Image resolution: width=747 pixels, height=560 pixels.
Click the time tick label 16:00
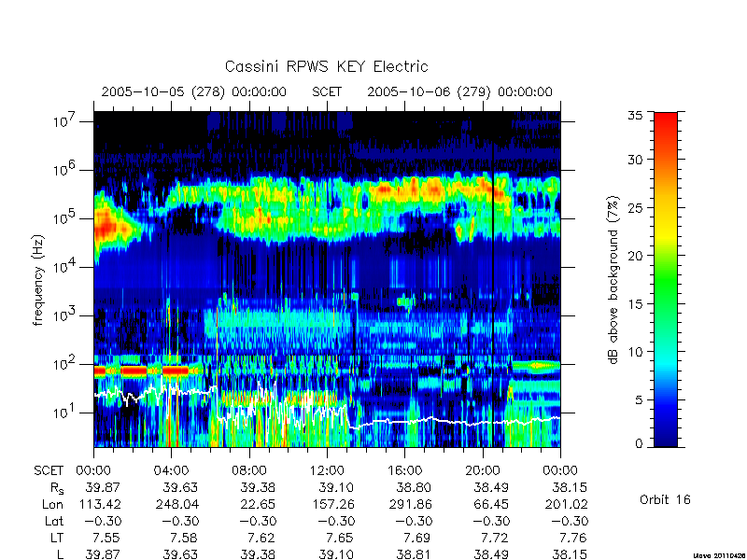point(405,470)
